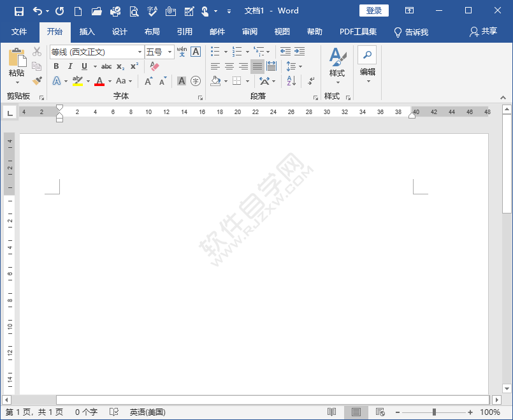
Task: Click the Clear Formatting eraser icon
Action: pos(154,66)
